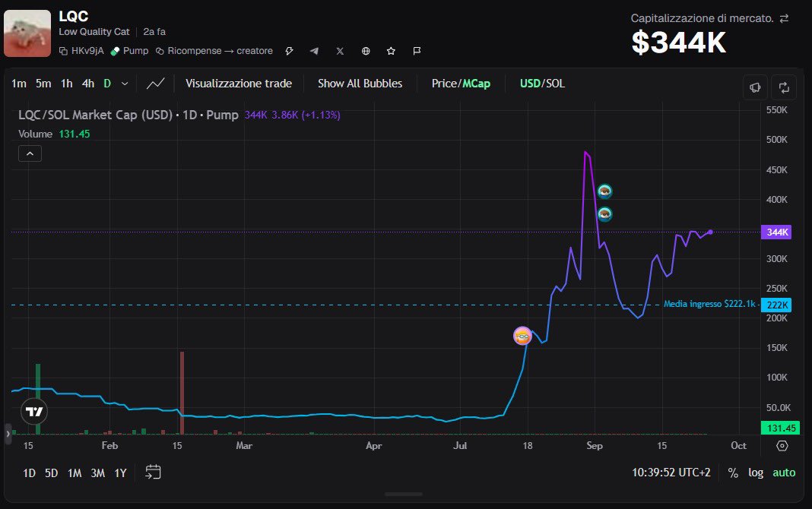Toggle Visualizzazione trade
Screen dimensions: 812x509
pyautogui.click(x=239, y=84)
